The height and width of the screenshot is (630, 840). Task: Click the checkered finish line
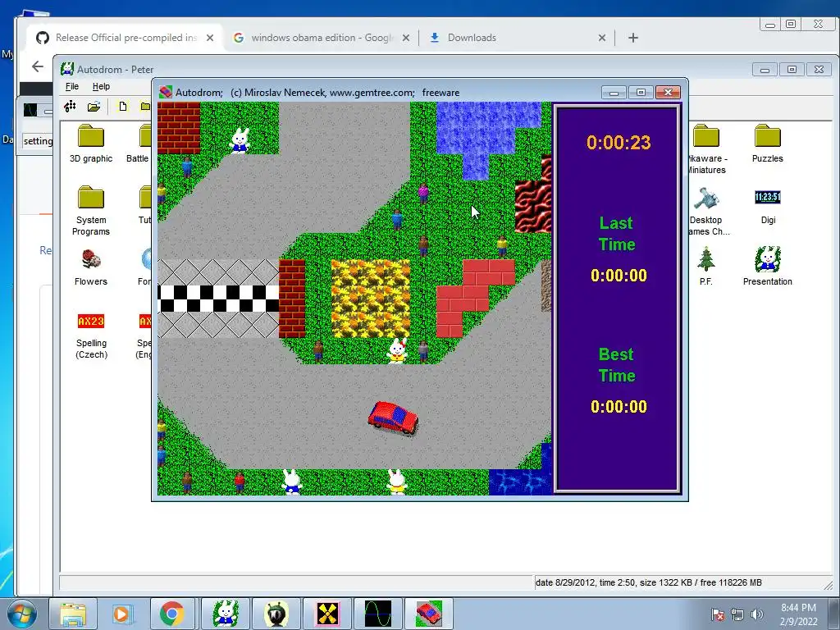[x=218, y=299]
